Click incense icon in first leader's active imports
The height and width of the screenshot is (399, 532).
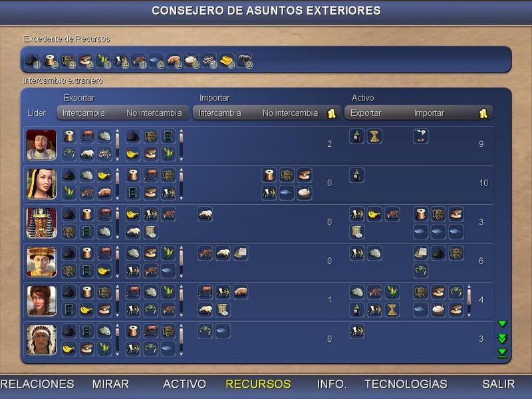click(x=420, y=136)
